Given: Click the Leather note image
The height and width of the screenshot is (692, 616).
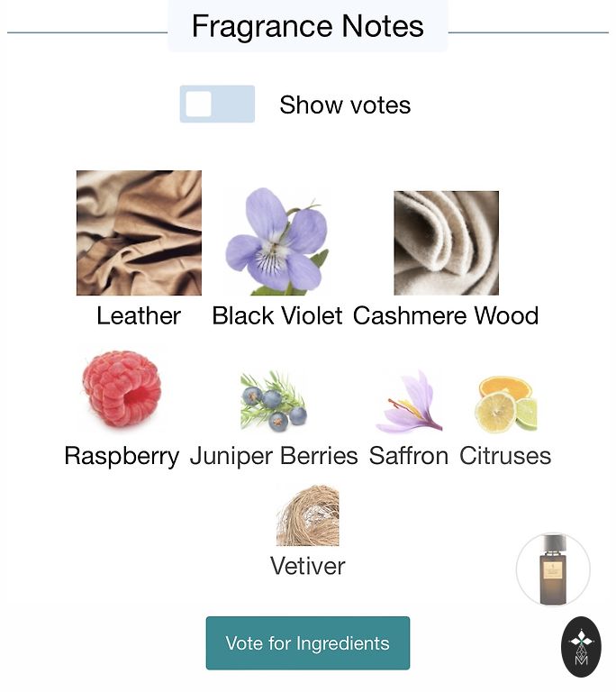Looking at the screenshot, I should coord(139,232).
